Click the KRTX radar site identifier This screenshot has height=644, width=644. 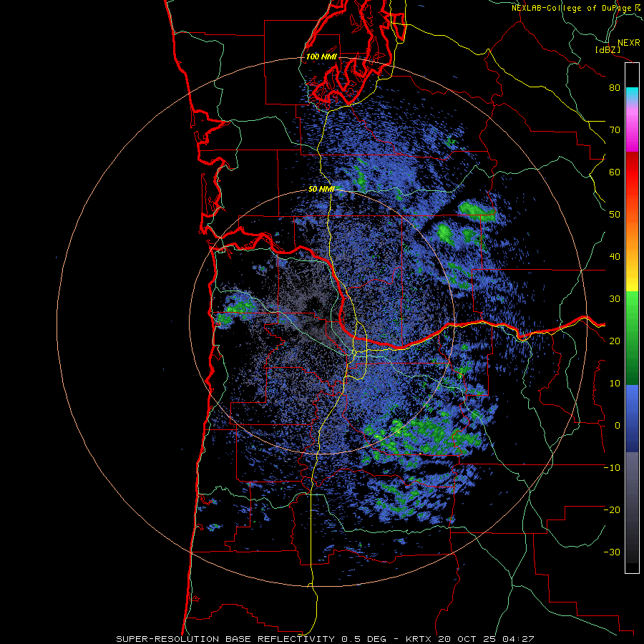(420, 639)
